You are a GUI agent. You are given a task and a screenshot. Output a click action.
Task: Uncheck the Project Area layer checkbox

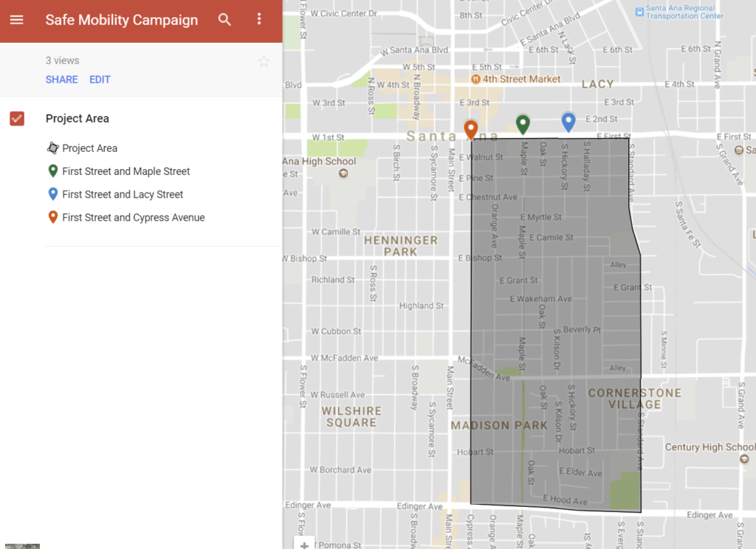pyautogui.click(x=17, y=119)
